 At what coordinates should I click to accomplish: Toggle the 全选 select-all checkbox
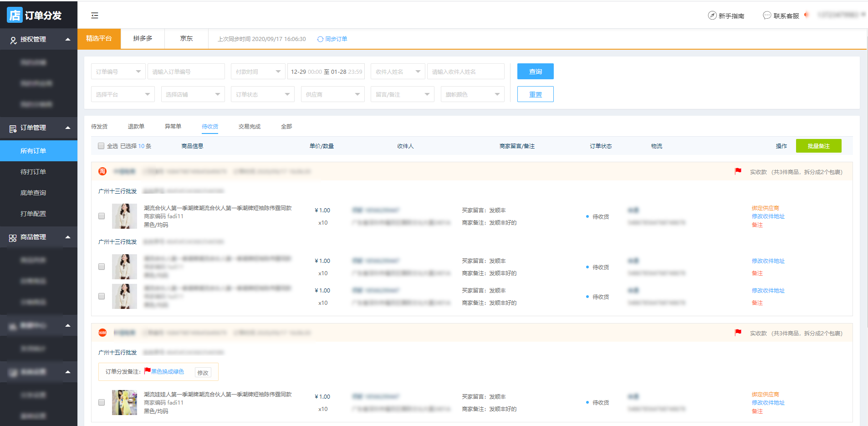coord(101,146)
